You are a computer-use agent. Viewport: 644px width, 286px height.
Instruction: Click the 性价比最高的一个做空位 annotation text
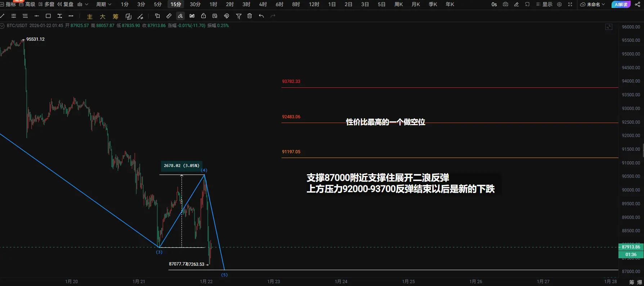click(x=385, y=122)
